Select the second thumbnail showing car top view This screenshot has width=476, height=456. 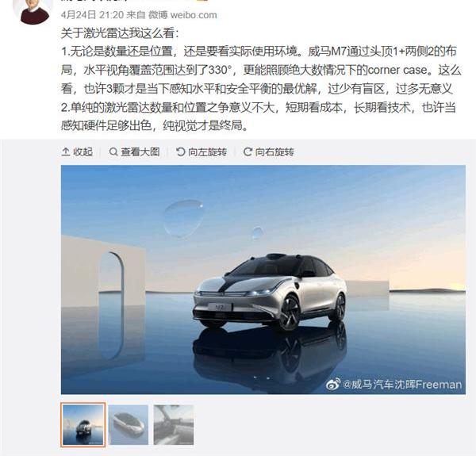click(x=129, y=425)
